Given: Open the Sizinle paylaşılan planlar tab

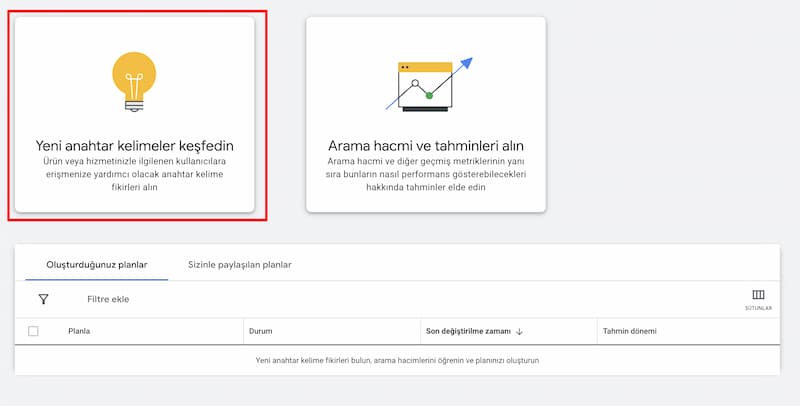Looking at the screenshot, I should point(239,264).
